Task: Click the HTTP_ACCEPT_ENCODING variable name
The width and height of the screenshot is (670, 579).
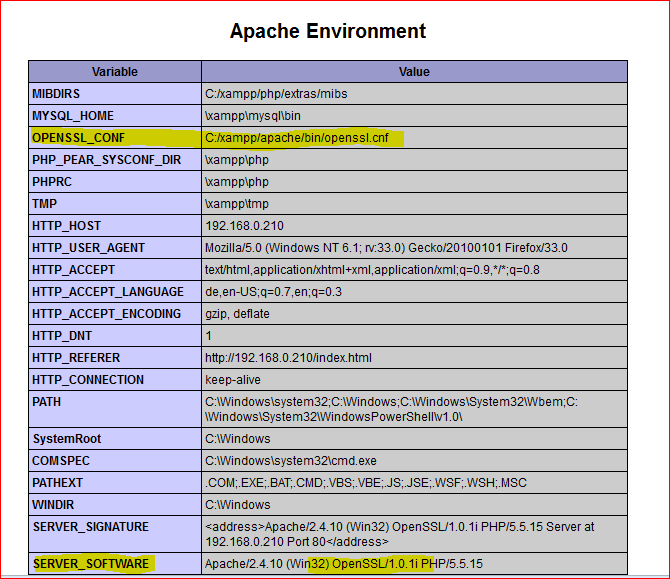Action: coord(106,314)
